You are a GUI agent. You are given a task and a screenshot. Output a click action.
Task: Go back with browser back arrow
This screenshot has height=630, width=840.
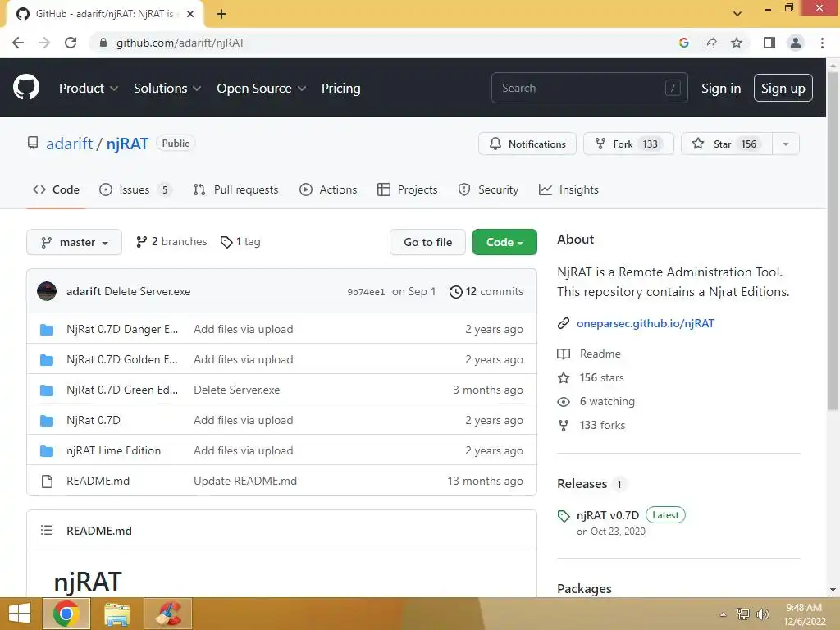[18, 43]
